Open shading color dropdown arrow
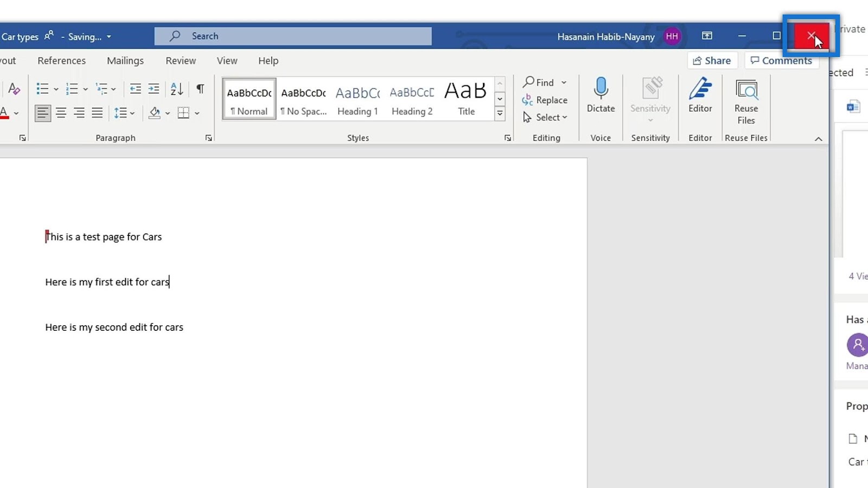This screenshot has height=488, width=868. point(168,113)
